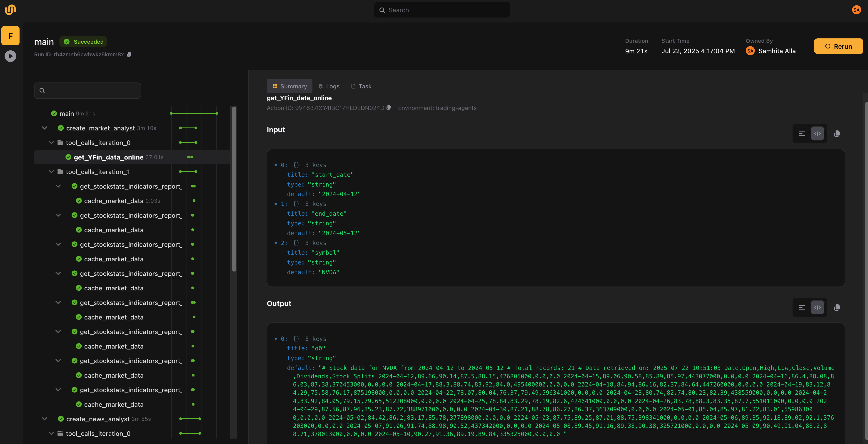Switch the Input panel to text view

tap(802, 134)
